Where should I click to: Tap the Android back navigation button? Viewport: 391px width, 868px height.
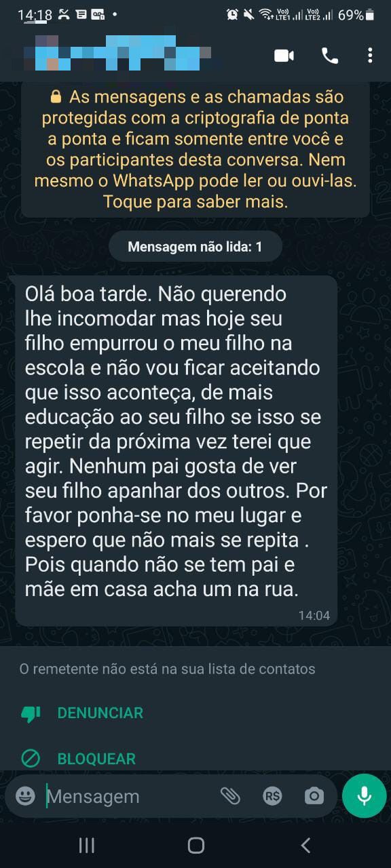(305, 845)
